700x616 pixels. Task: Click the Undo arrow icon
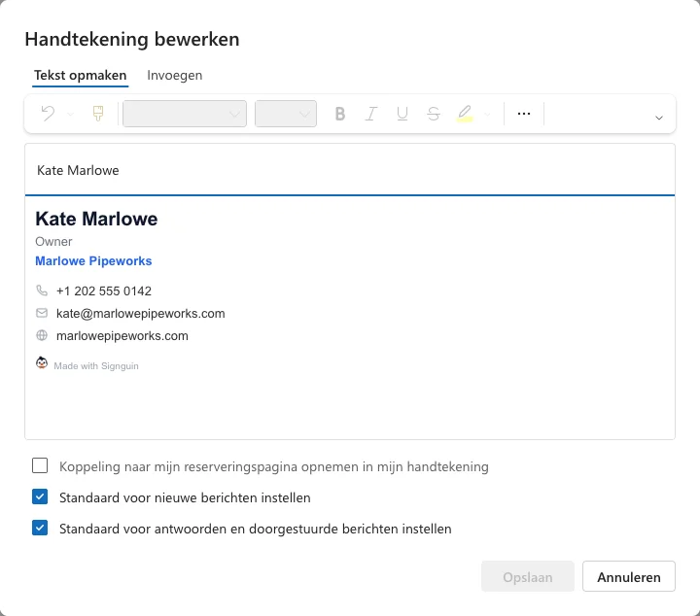point(49,114)
